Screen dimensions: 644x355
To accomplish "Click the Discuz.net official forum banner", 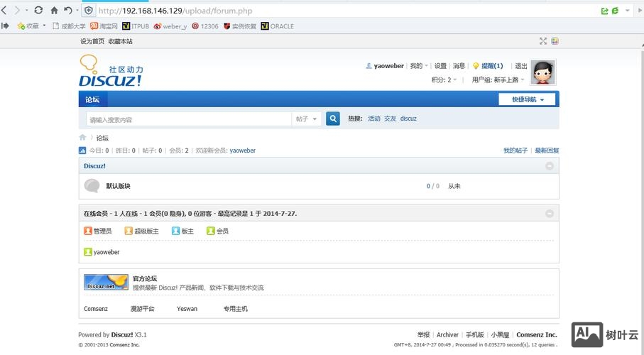I will 106,283.
